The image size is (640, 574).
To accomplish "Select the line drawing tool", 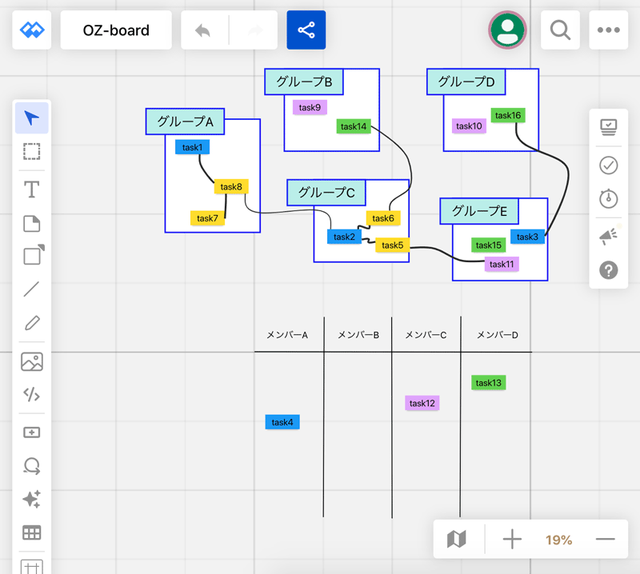I will pyautogui.click(x=32, y=289).
